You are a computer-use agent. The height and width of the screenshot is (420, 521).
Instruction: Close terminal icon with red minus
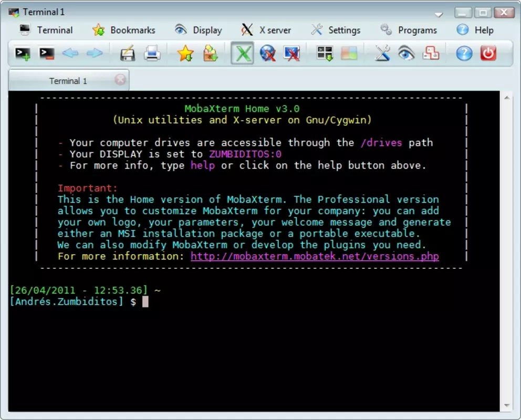pos(47,54)
